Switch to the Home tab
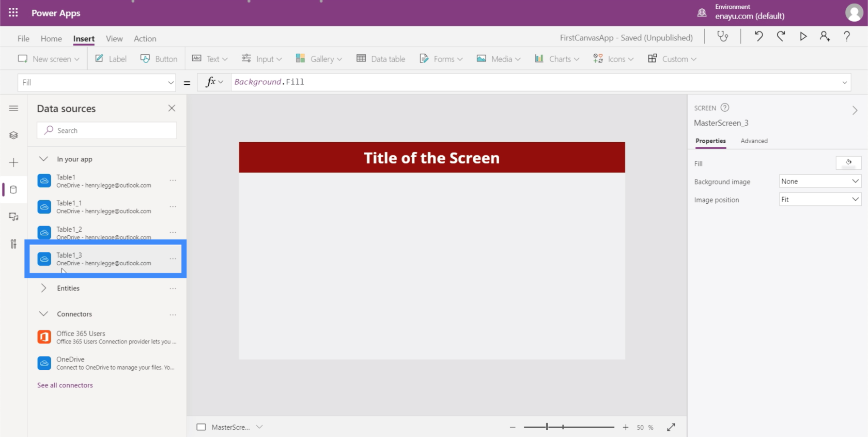Viewport: 868px width, 437px height. (x=51, y=38)
